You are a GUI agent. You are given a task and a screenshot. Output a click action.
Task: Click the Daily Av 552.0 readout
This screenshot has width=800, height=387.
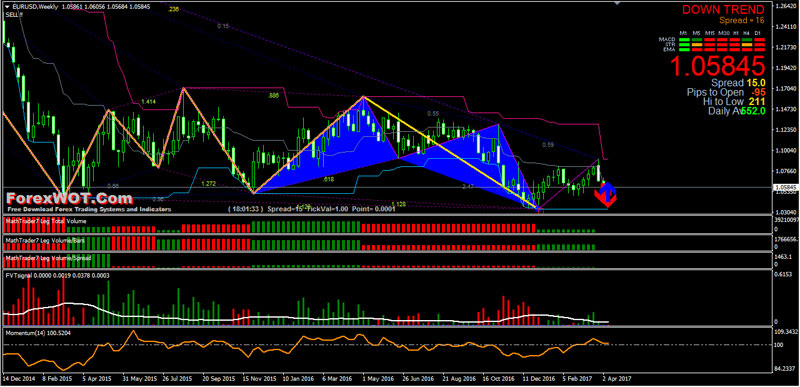(736, 111)
